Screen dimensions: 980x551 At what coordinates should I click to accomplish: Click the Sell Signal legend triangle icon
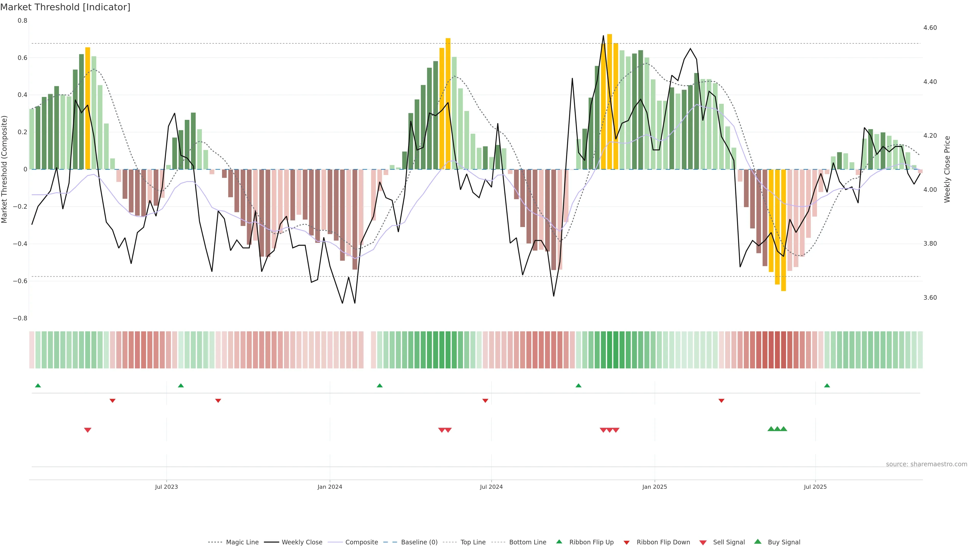(703, 543)
